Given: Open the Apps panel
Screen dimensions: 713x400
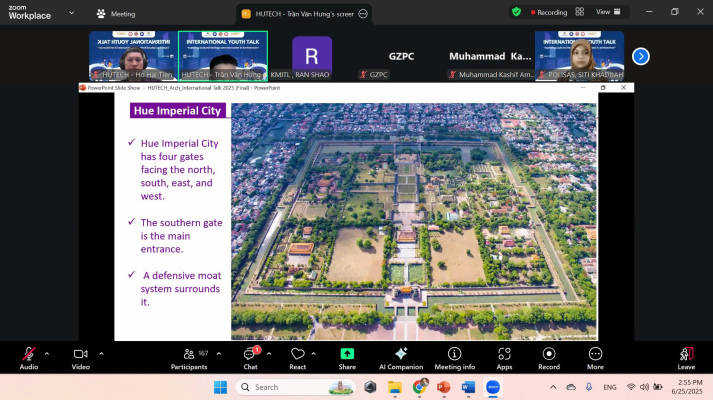Looking at the screenshot, I should coord(504,355).
